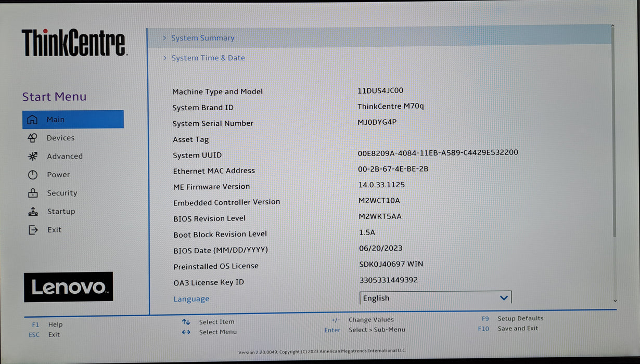Click embedded controller version M2WCT10A

pos(379,201)
